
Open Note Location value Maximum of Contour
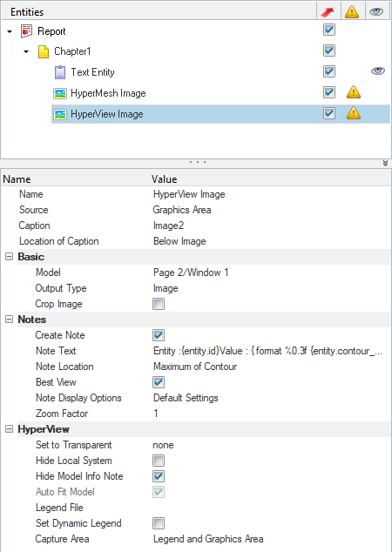click(x=195, y=367)
